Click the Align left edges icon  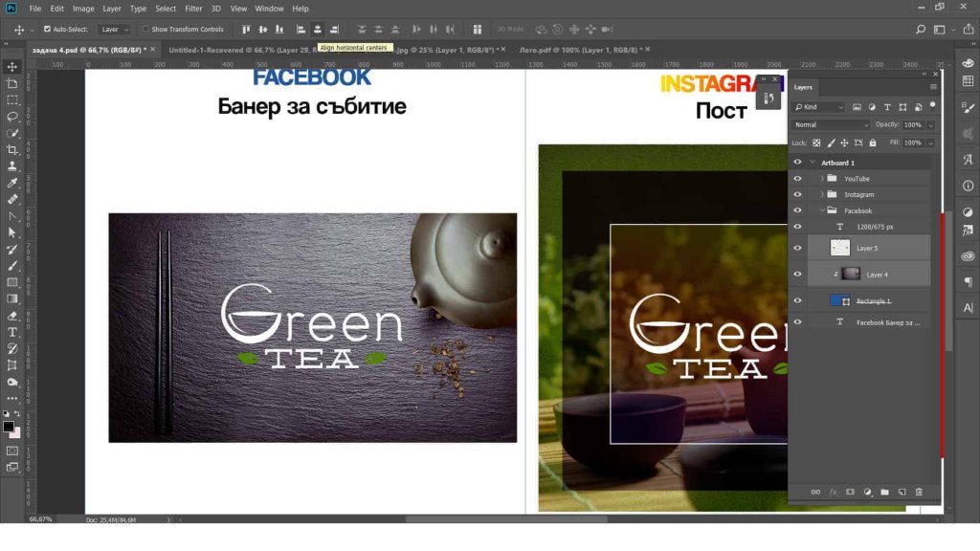[301, 30]
